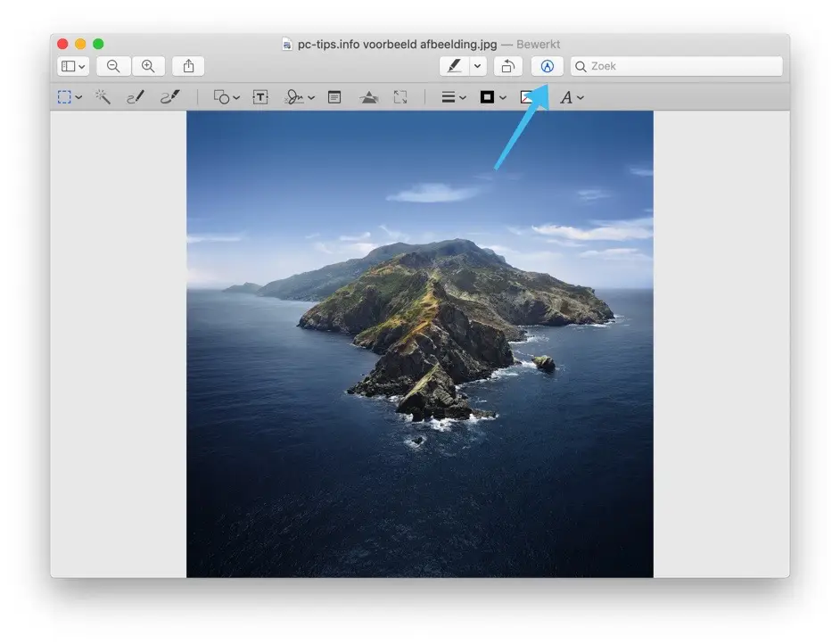
Task: Select the highlight pen tool
Action: coord(454,66)
